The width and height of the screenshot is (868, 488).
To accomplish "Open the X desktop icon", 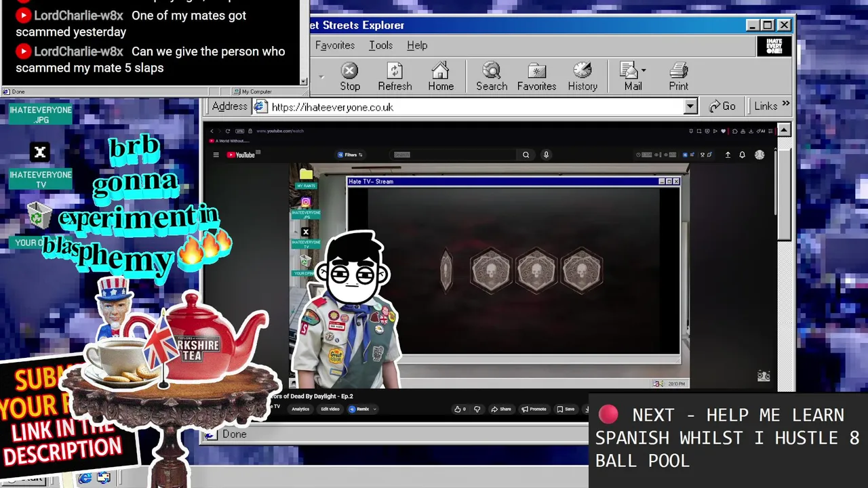I will (x=40, y=152).
